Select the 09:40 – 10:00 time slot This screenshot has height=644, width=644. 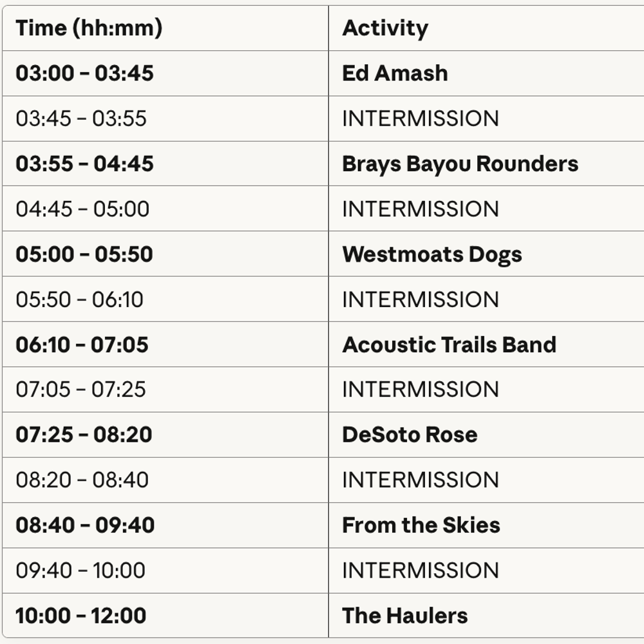80,570
